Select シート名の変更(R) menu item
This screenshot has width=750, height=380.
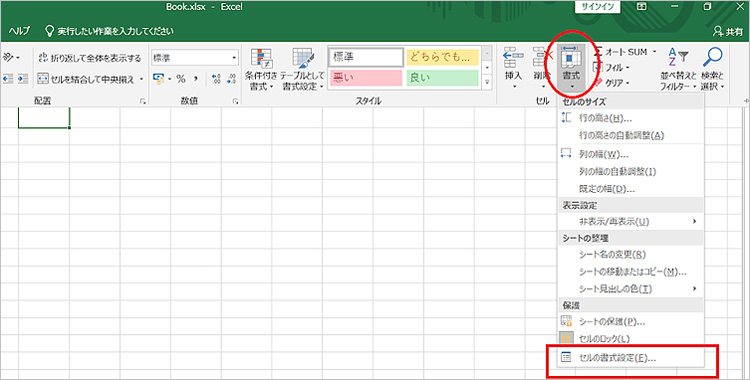(630, 255)
